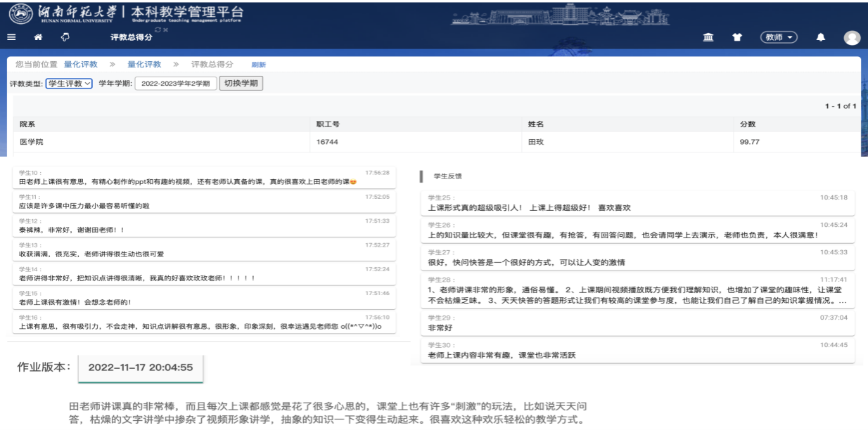
Task: Select the 评教总得分 tab
Action: (132, 38)
